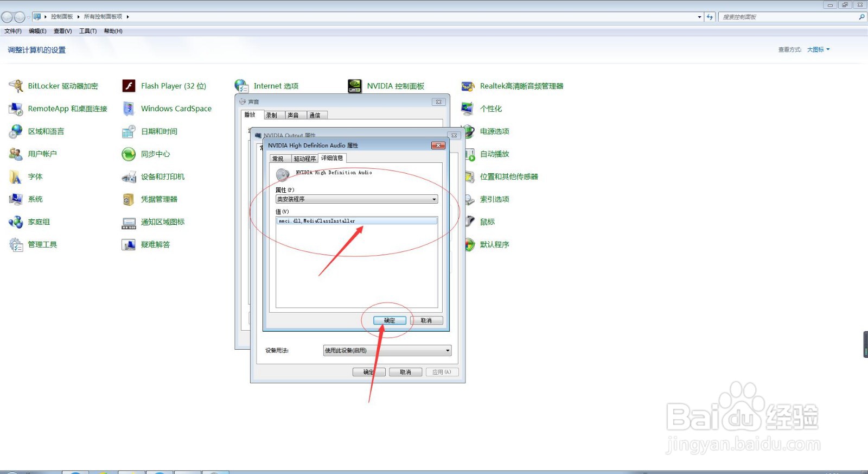Expand the address bar history dropdown arrow
868x474 pixels.
tap(699, 17)
